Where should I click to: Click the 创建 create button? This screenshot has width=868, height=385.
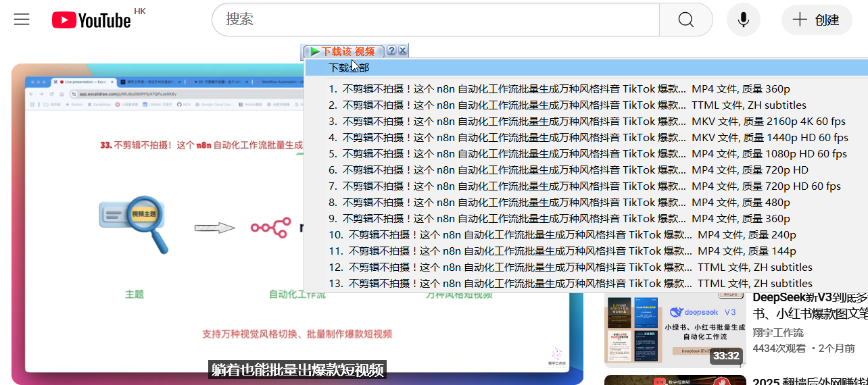pyautogui.click(x=816, y=20)
